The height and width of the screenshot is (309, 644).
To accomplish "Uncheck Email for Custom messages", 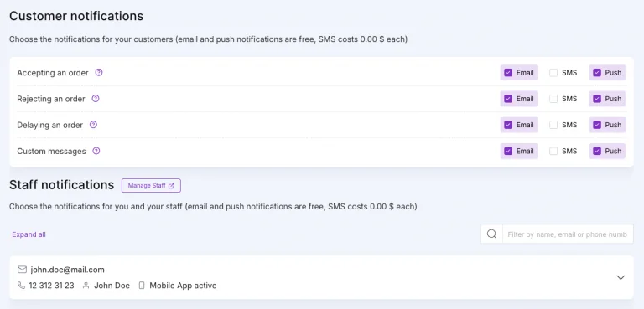I will 508,151.
